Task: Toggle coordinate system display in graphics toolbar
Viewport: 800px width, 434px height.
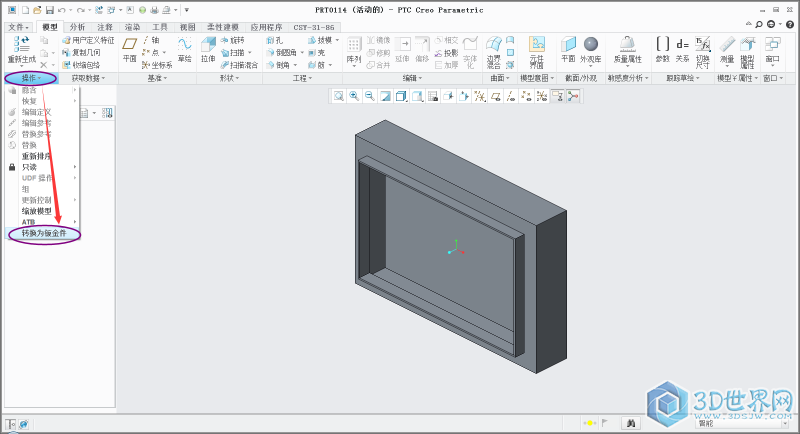Action: pyautogui.click(x=542, y=96)
